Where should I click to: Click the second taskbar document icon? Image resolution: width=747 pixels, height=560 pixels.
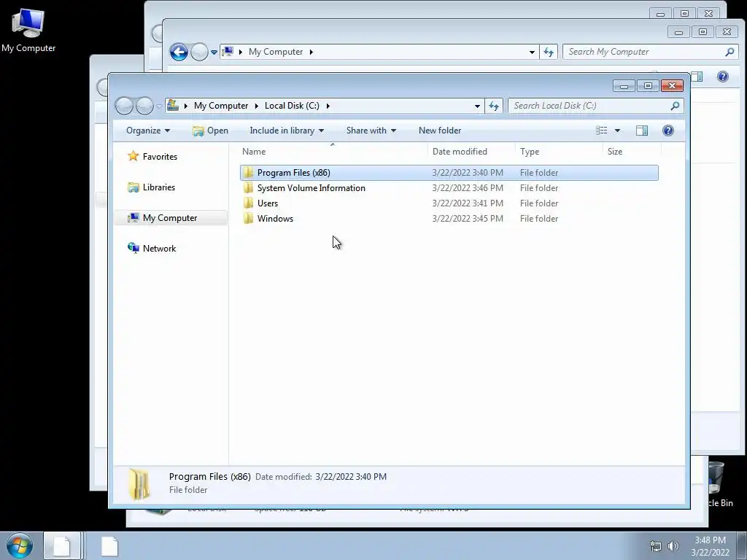click(109, 545)
